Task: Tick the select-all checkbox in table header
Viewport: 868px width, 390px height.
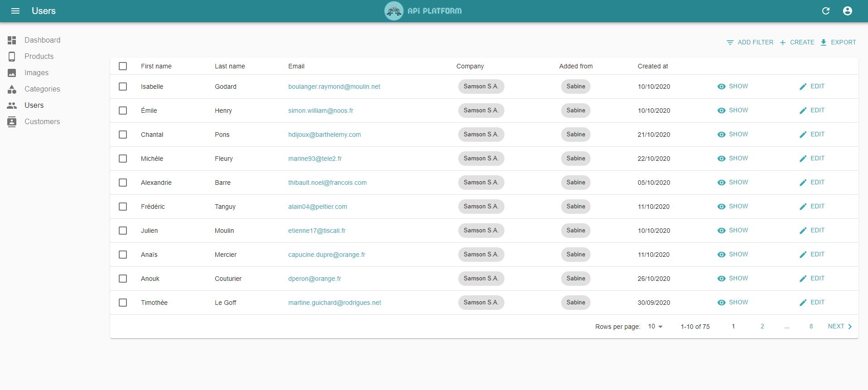Action: pyautogui.click(x=123, y=66)
